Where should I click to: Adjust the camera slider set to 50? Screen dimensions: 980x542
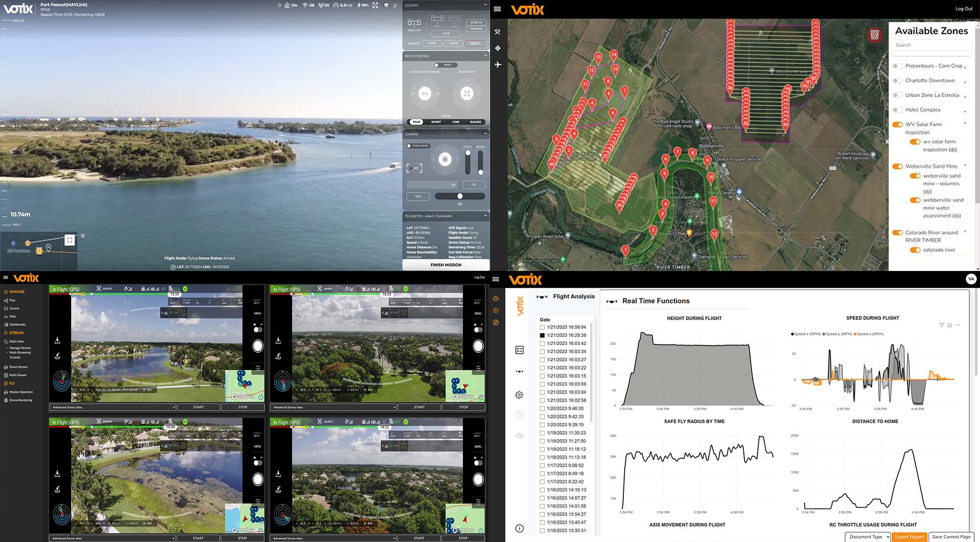click(460, 196)
